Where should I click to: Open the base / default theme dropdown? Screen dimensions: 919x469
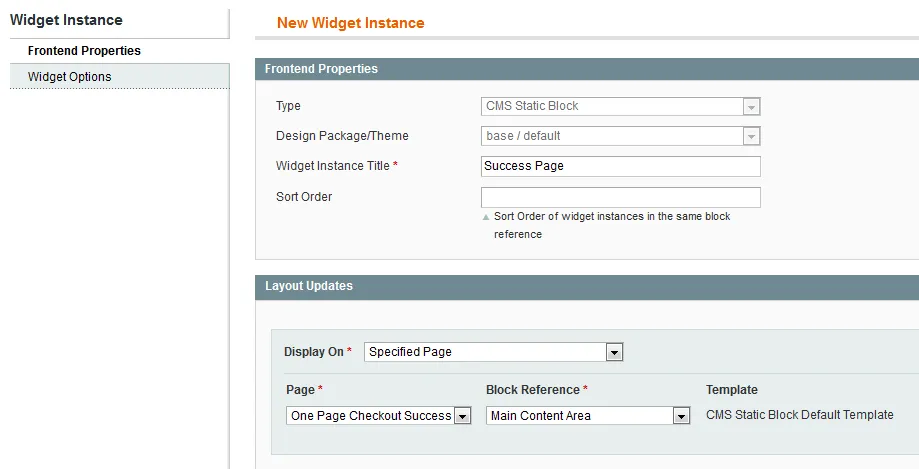click(x=612, y=136)
